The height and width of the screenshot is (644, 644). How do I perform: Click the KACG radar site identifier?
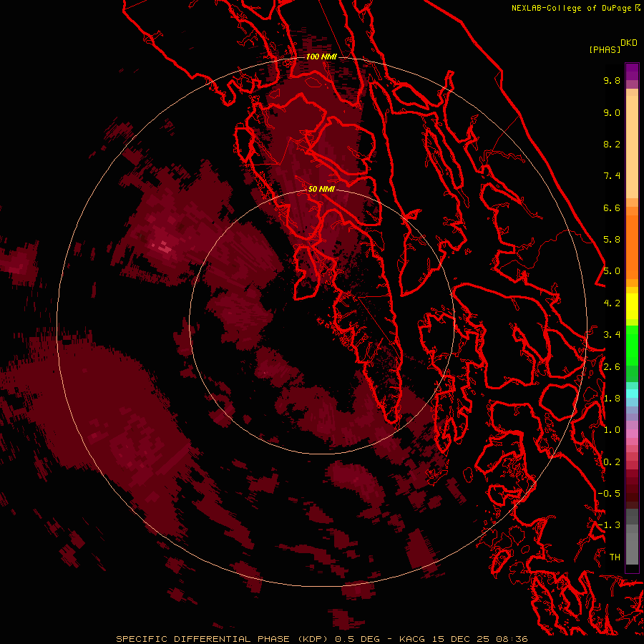[412, 639]
